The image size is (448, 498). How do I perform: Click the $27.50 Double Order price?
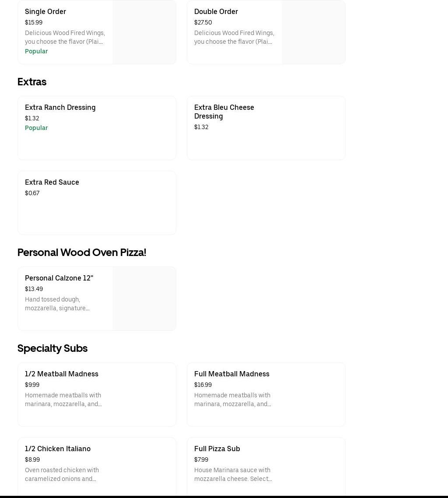coord(203,22)
